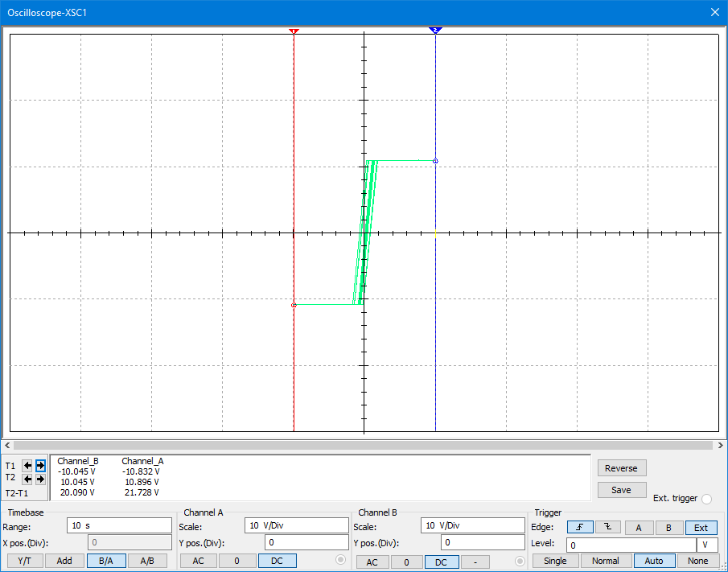Open the trigger Level unit box
The width and height of the screenshot is (728, 572).
coord(706,545)
